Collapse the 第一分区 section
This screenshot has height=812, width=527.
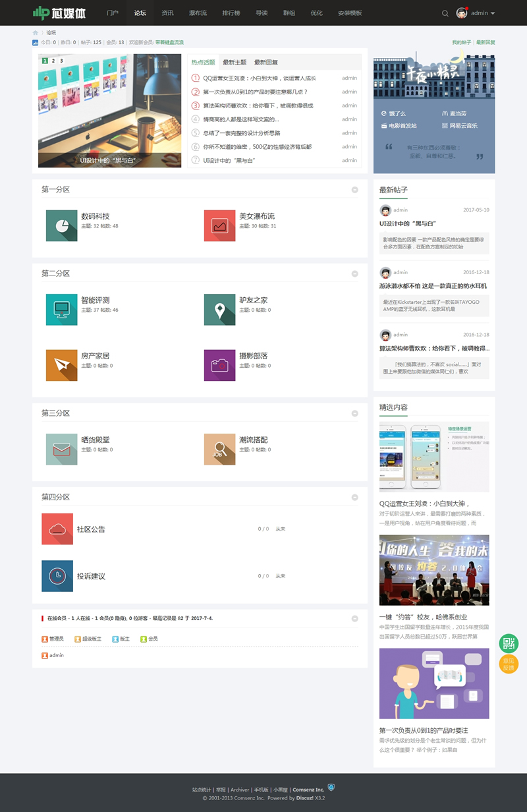click(x=355, y=190)
